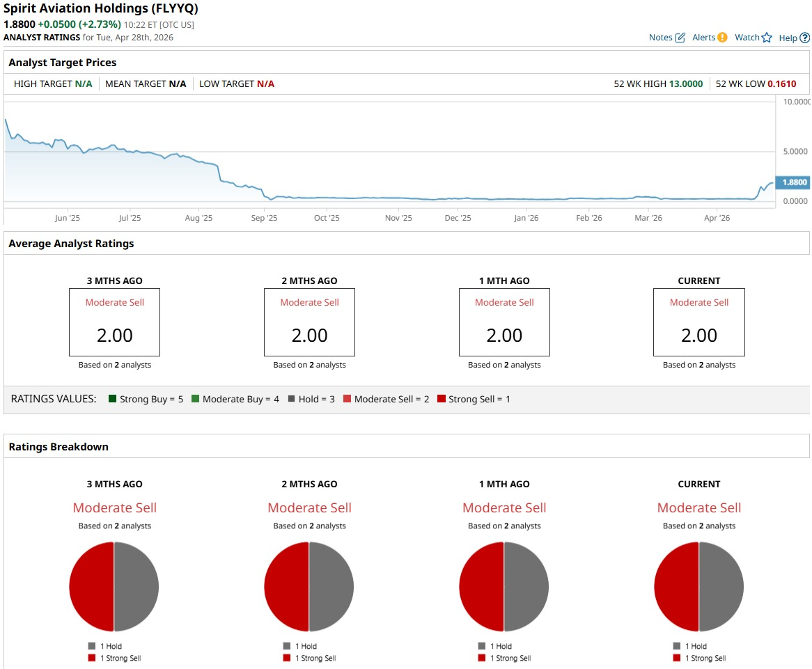Click the '5.0000' y-axis label
The width and height of the screenshot is (812, 669).
pos(795,151)
